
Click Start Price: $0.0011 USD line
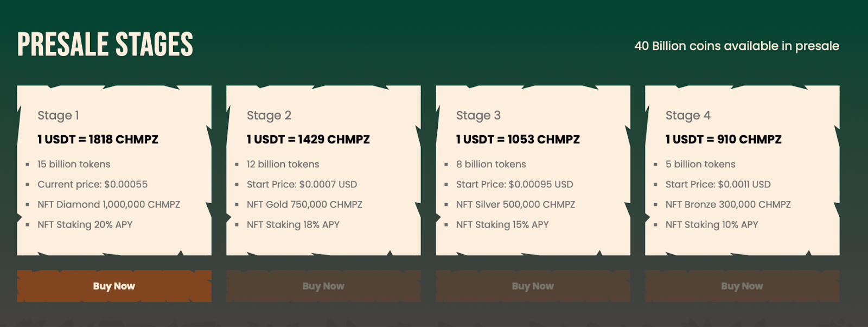point(718,185)
